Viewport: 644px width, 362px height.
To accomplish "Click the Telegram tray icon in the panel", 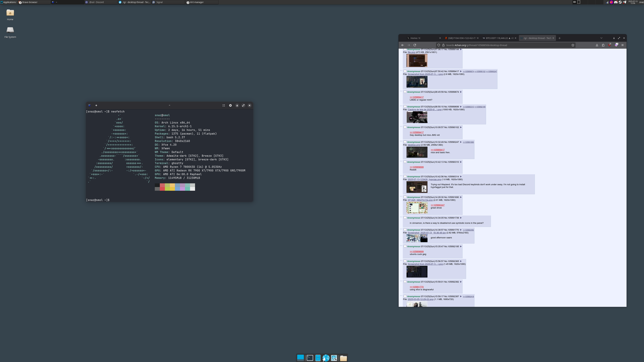I will coord(625,2).
